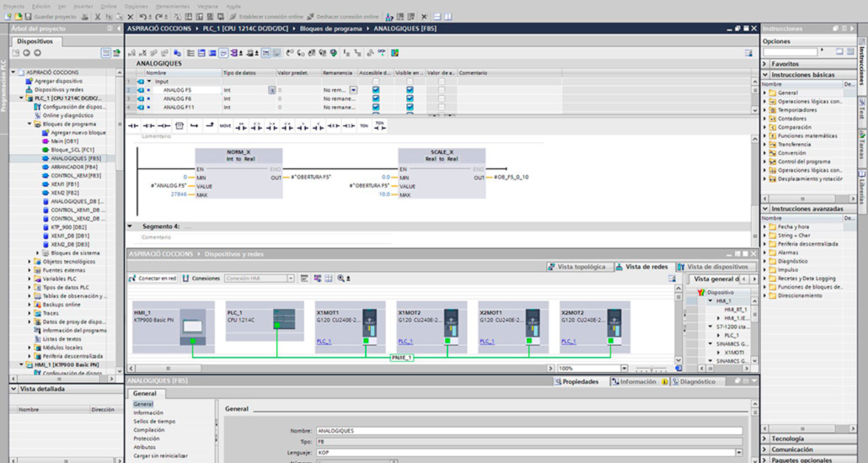Click Establecer conexión online button
Screen dimensions: 868x463
266,17
